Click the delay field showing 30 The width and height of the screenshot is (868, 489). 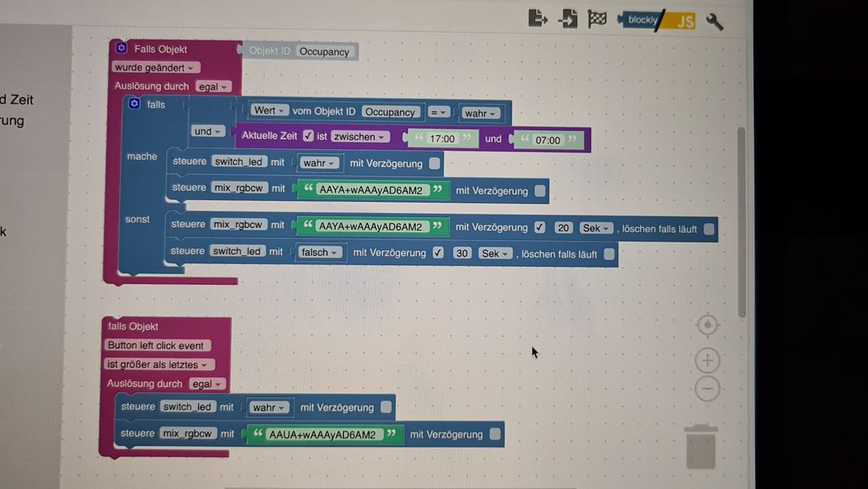(x=462, y=253)
